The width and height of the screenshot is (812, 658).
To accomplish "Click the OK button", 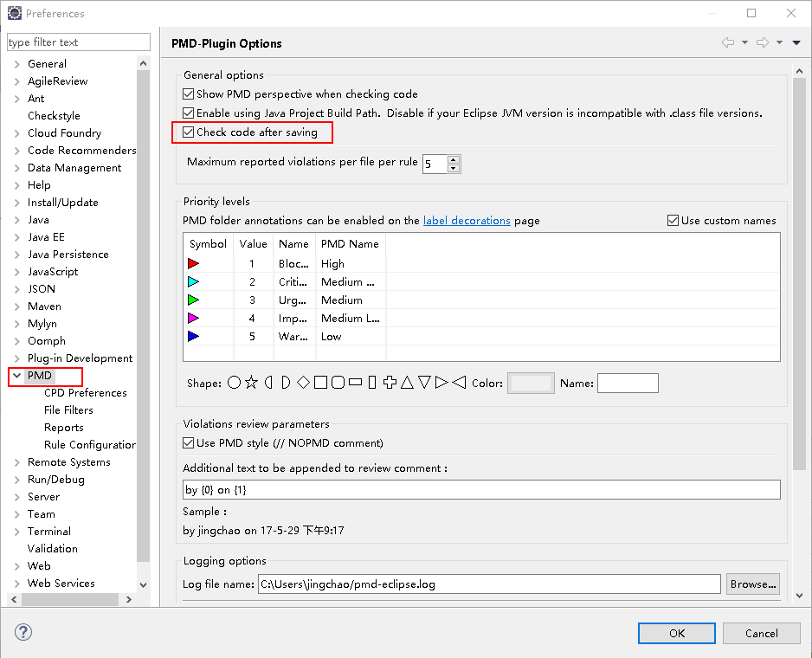I will tap(677, 633).
